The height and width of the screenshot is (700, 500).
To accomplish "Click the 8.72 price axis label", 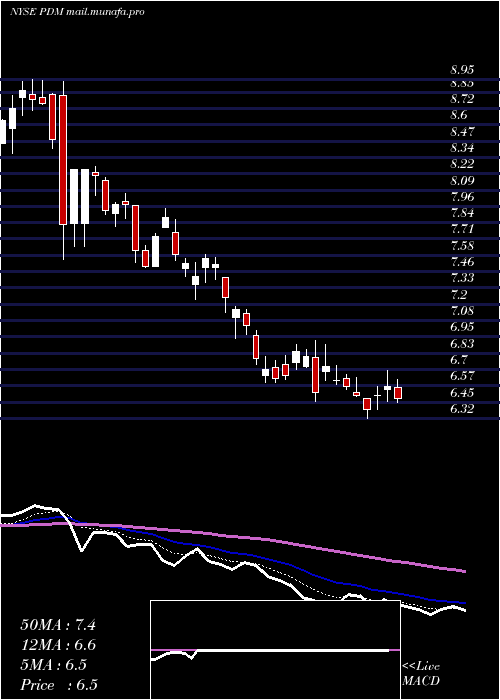I will click(x=462, y=99).
